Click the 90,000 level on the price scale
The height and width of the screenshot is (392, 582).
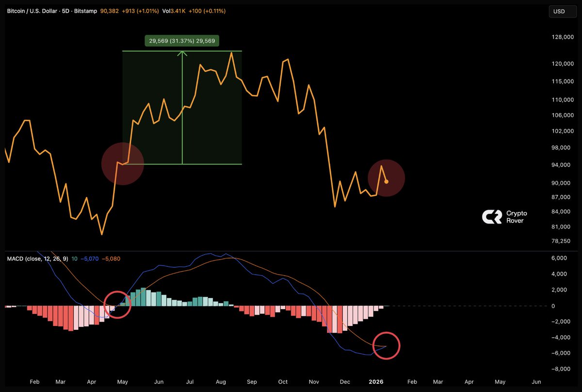click(560, 183)
